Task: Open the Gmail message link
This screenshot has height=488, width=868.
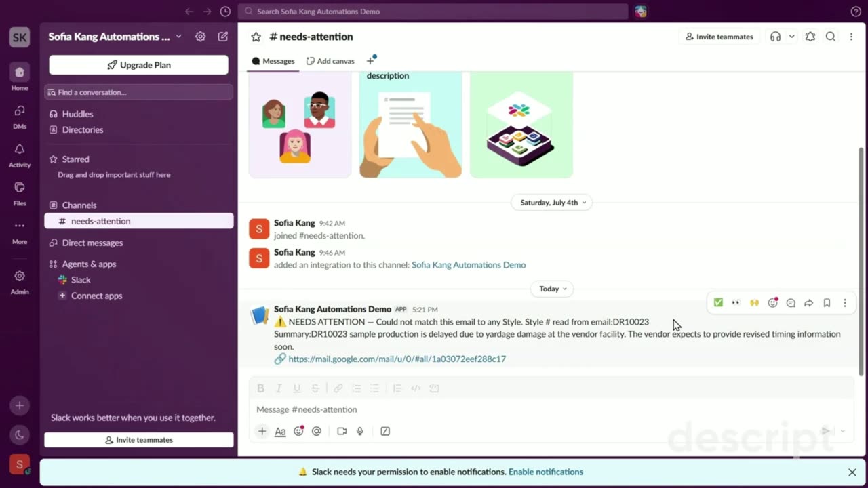Action: pos(397,359)
